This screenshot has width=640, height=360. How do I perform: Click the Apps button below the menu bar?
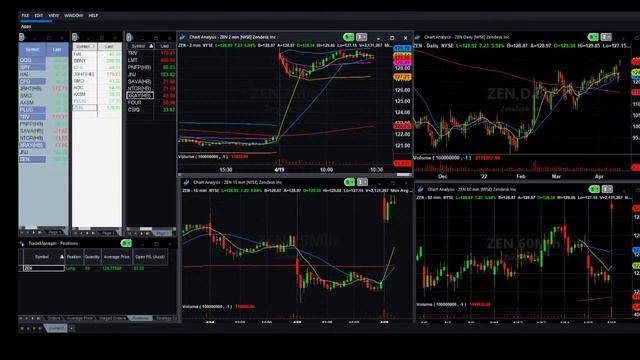(x=26, y=26)
